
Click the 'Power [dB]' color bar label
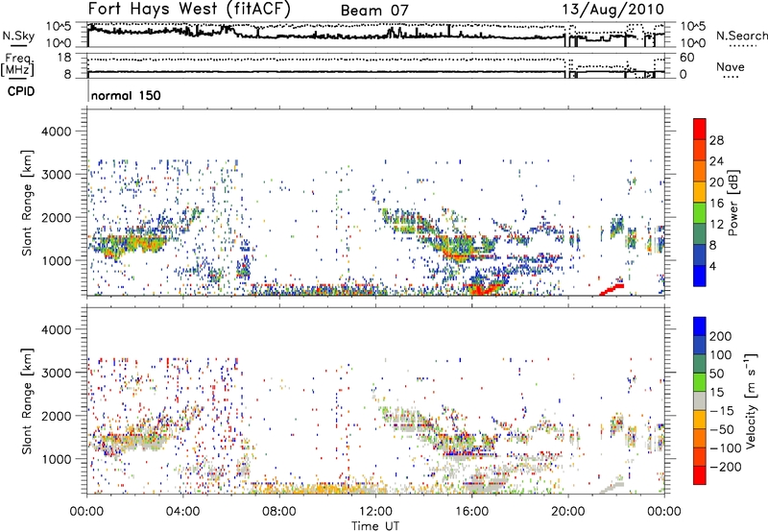732,203
